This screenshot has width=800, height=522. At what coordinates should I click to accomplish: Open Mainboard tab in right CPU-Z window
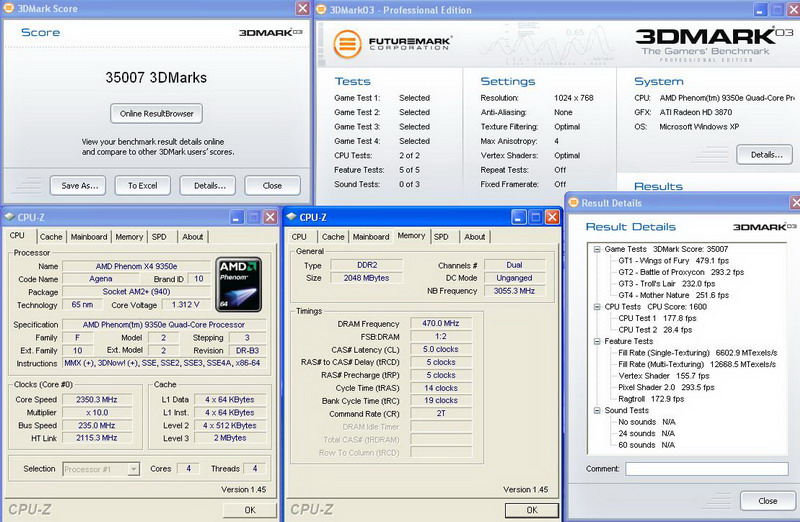point(371,237)
